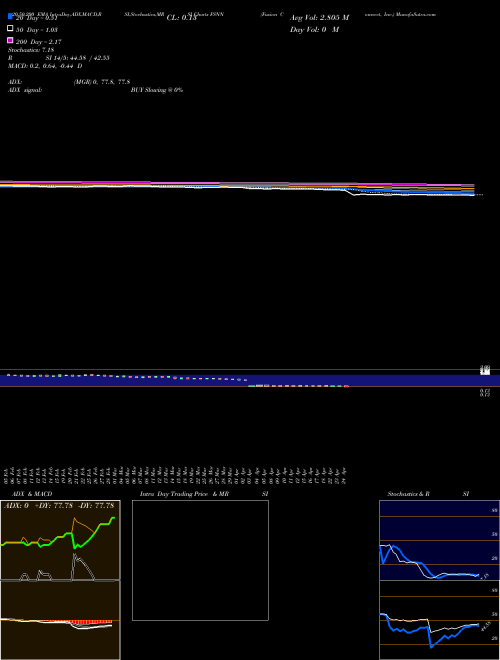Open the lower RSI chart panel
The image size is (500, 660).
click(439, 620)
